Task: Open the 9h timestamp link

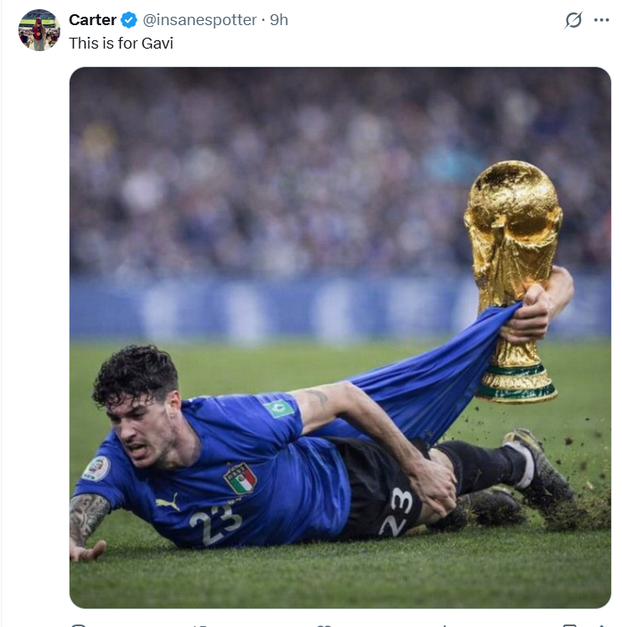Action: [x=279, y=20]
